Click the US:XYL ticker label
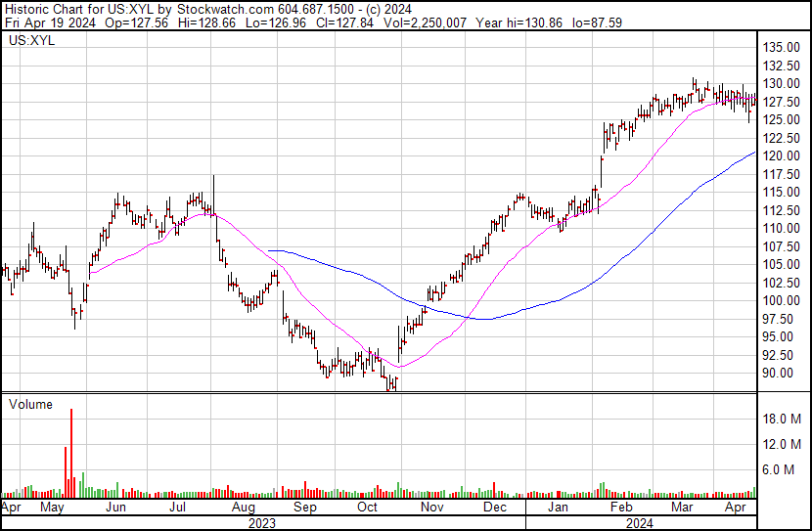This screenshot has width=812, height=531. pos(31,40)
